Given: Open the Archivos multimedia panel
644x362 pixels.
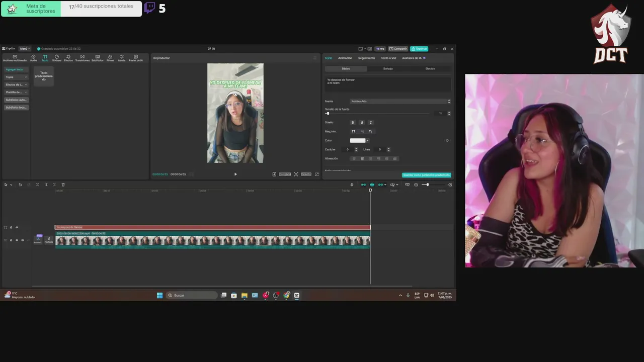Looking at the screenshot, I should click(15, 58).
